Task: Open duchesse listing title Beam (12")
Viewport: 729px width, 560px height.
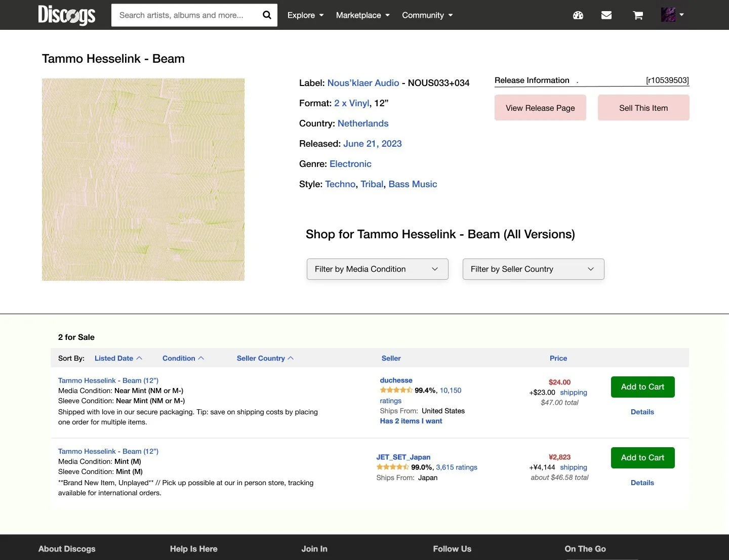Action: pyautogui.click(x=108, y=380)
